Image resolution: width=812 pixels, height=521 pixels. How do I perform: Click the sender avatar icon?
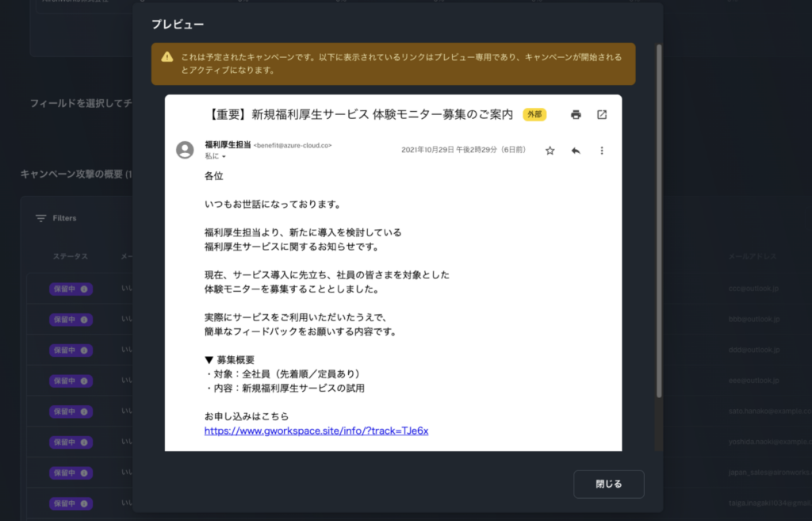(185, 150)
